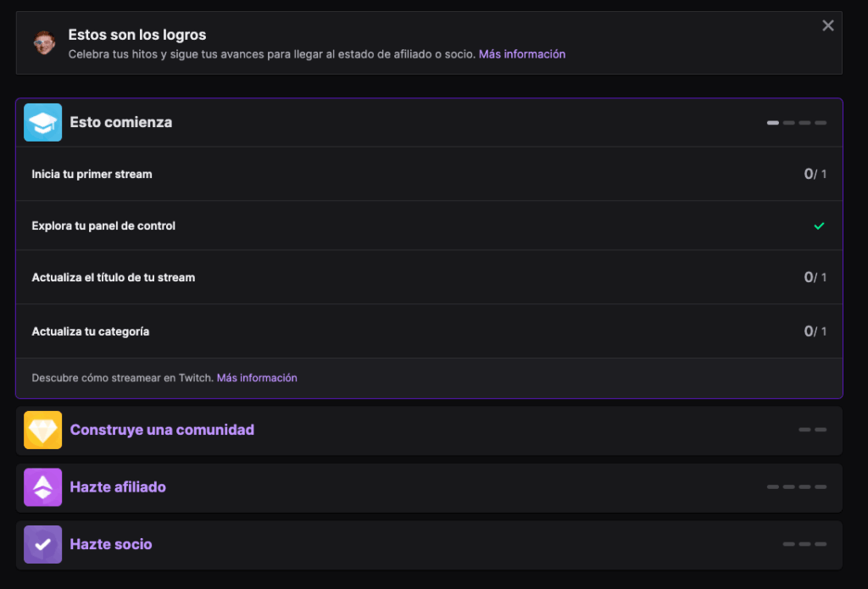Click the 0/1 counter on Actualiza el título row
868x589 pixels.
[x=815, y=276]
